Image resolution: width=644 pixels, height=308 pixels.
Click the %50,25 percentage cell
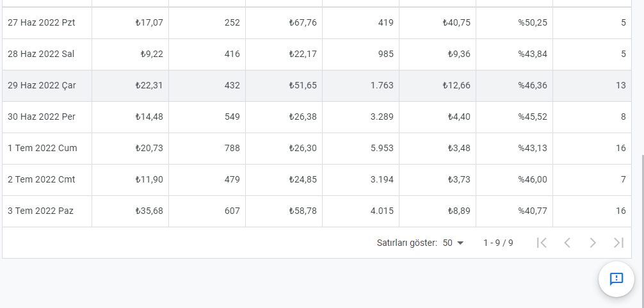tap(514, 22)
